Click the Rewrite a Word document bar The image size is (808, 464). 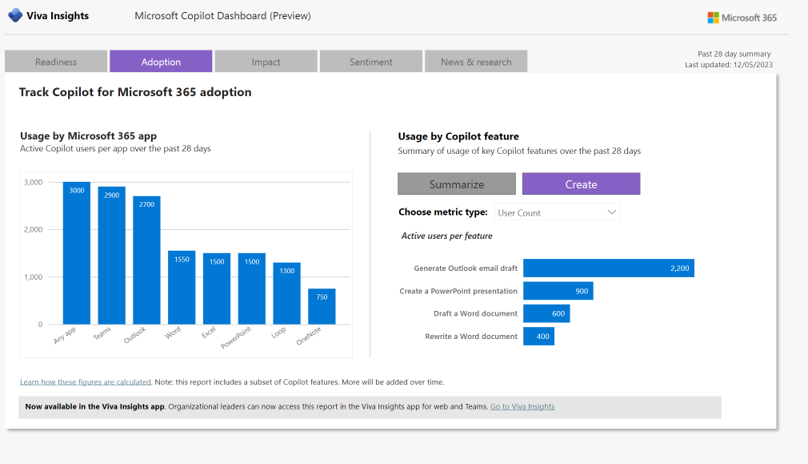[538, 337]
